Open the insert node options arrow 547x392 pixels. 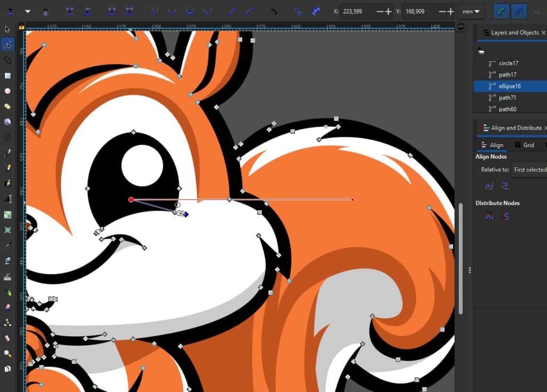28,12
